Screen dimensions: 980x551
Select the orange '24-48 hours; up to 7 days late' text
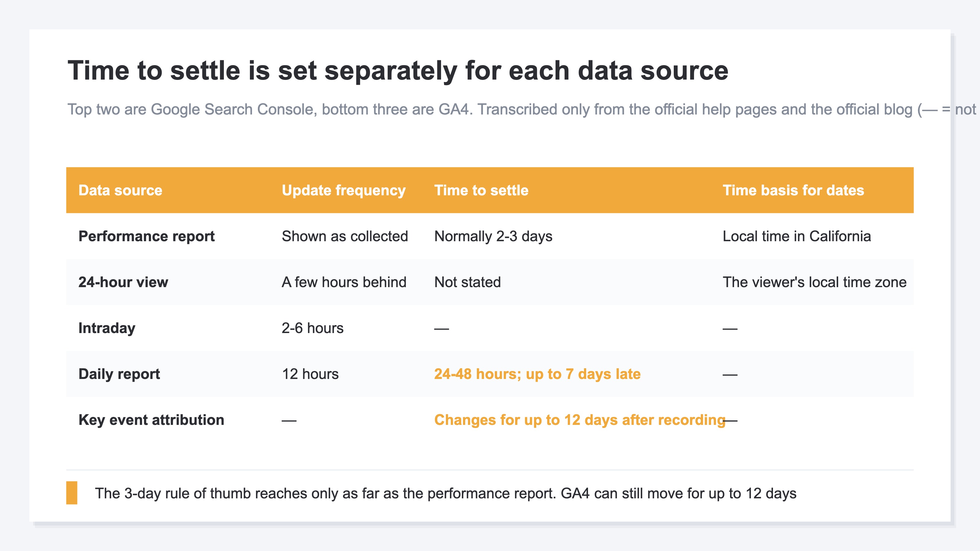pos(537,374)
